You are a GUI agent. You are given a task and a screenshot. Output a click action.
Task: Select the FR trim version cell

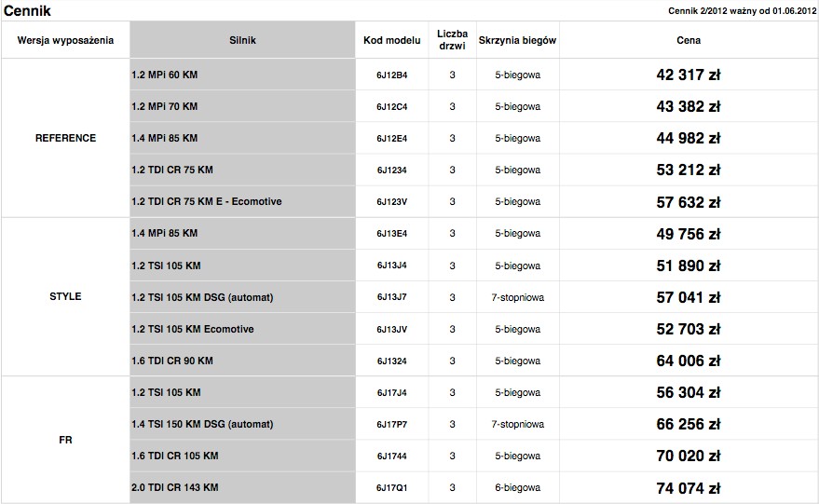65,440
